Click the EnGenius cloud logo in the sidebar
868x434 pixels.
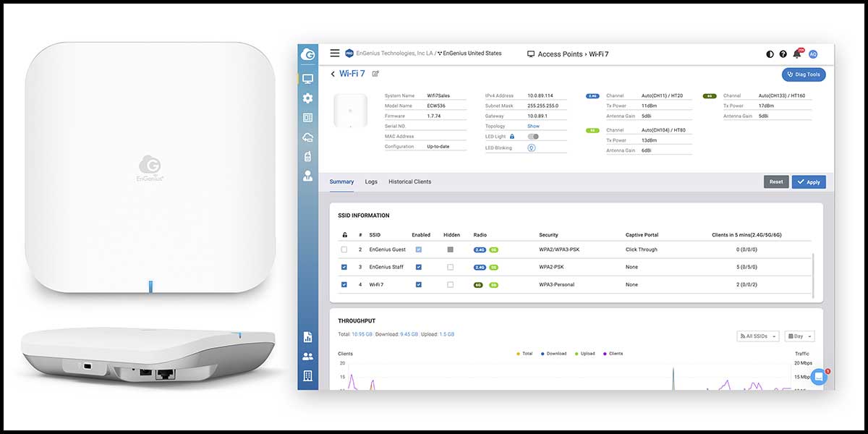point(307,54)
